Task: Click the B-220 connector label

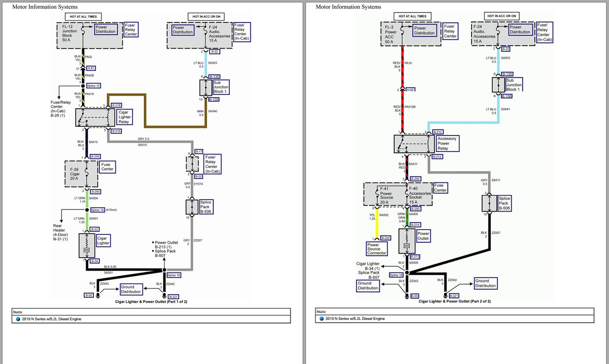Action: coord(385,238)
